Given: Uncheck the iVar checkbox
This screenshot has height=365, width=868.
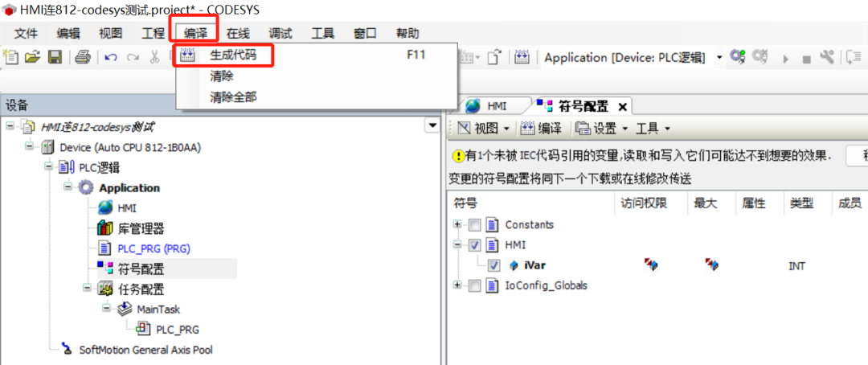Looking at the screenshot, I should coord(494,265).
